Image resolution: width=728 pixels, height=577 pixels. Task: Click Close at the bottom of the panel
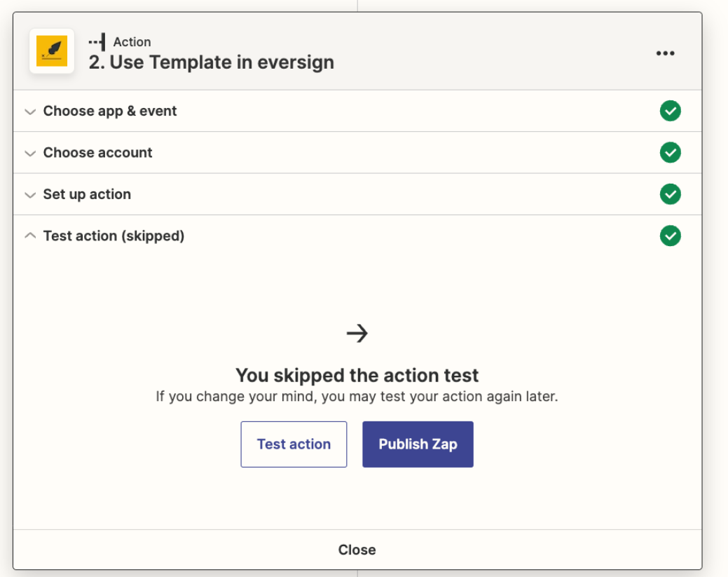pos(357,550)
